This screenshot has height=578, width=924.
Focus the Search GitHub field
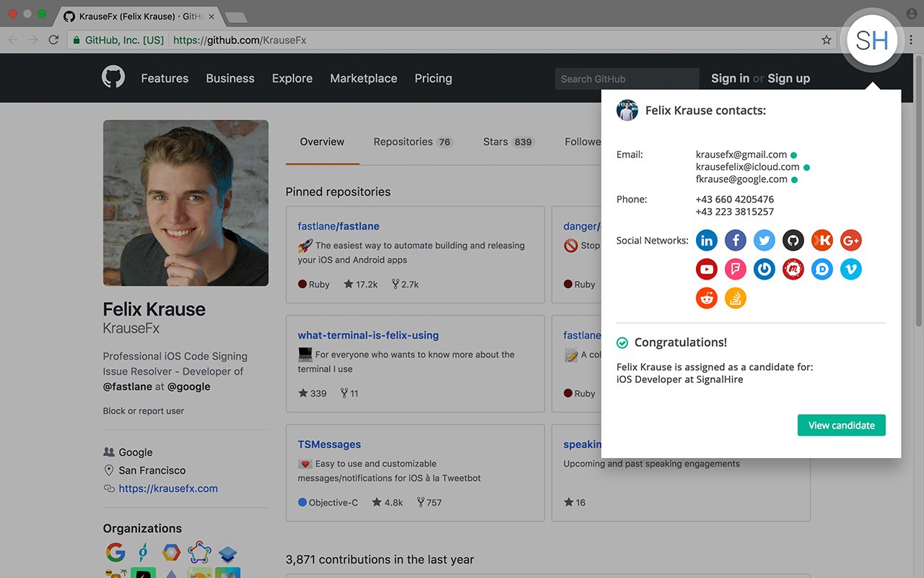click(x=627, y=79)
